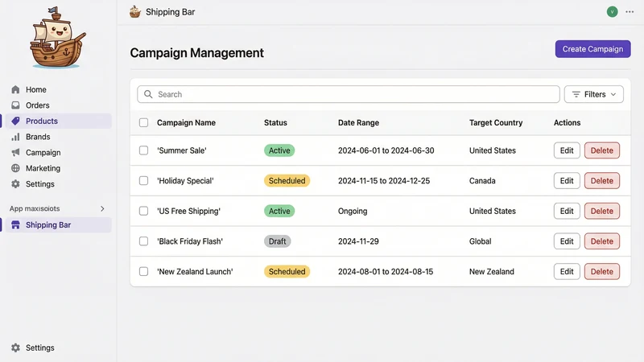The image size is (644, 362).
Task: Toggle the select-all checkbox in the table header
Action: click(x=143, y=123)
